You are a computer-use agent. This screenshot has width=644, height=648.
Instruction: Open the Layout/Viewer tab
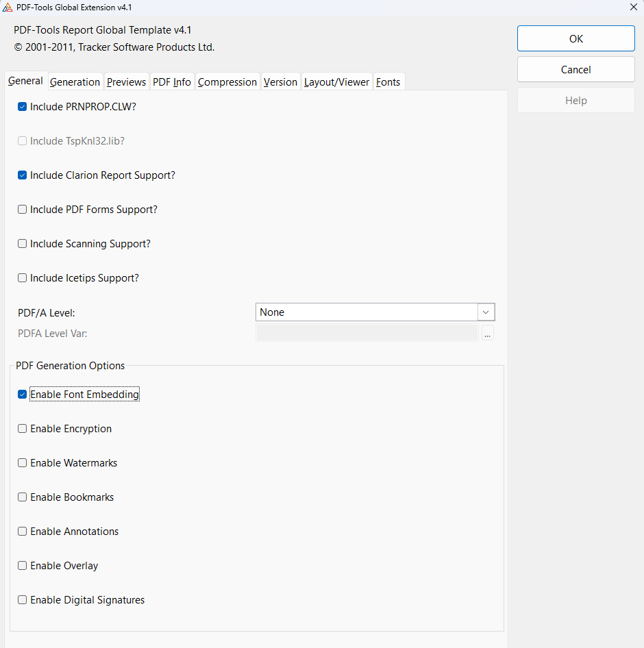click(336, 82)
